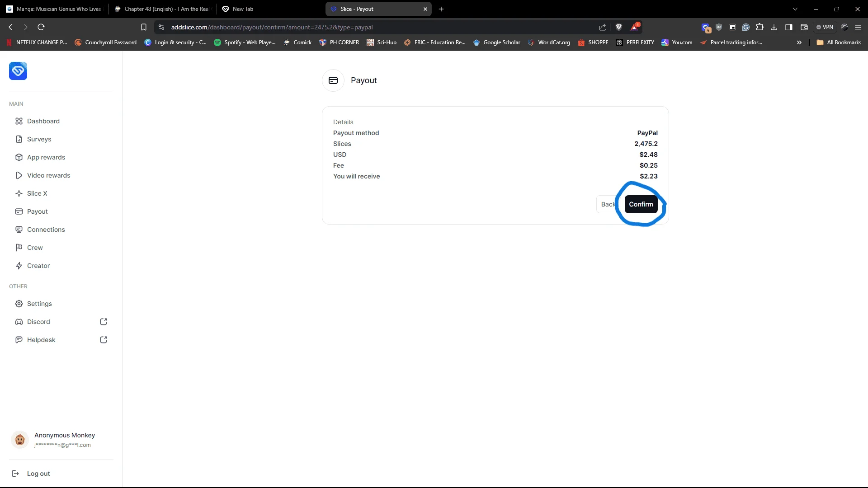Open WorldCat.org bookmark
Image resolution: width=868 pixels, height=488 pixels.
click(549, 42)
